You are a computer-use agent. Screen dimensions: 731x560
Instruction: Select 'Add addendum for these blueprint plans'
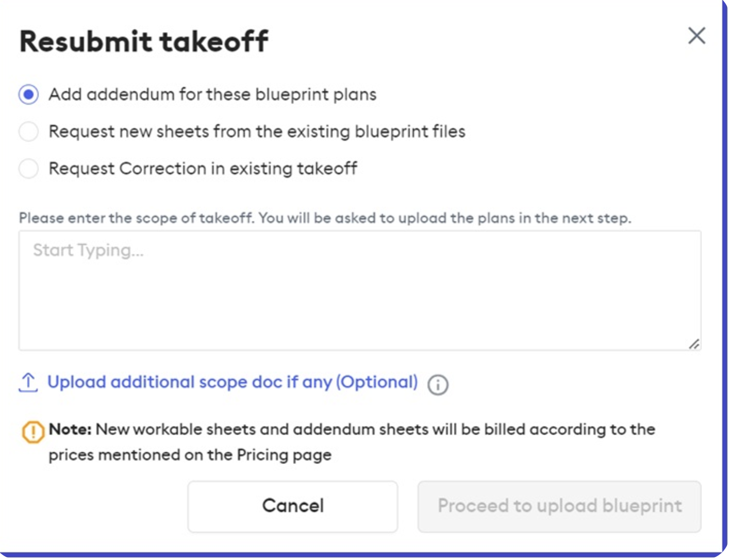coord(28,94)
